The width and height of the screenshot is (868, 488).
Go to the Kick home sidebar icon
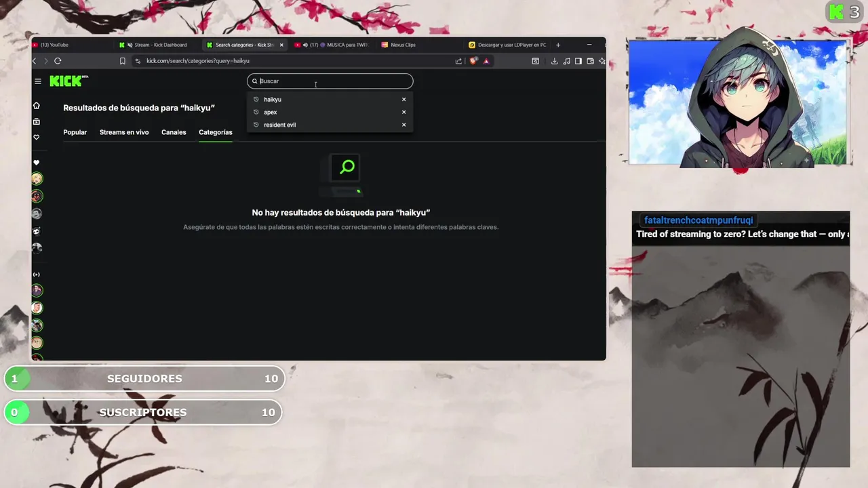(x=37, y=106)
